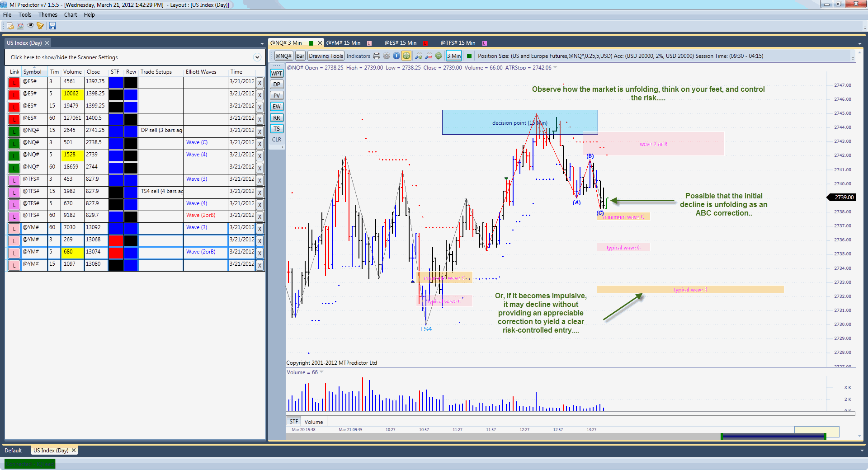Toggle link button on @TFS# 60 row

pyautogui.click(x=14, y=216)
